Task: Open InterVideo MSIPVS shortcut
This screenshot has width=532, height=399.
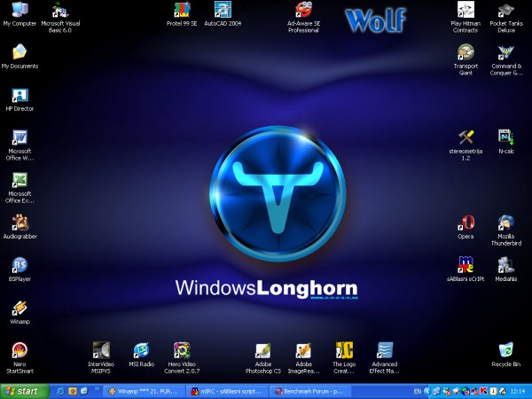Action: tap(101, 358)
